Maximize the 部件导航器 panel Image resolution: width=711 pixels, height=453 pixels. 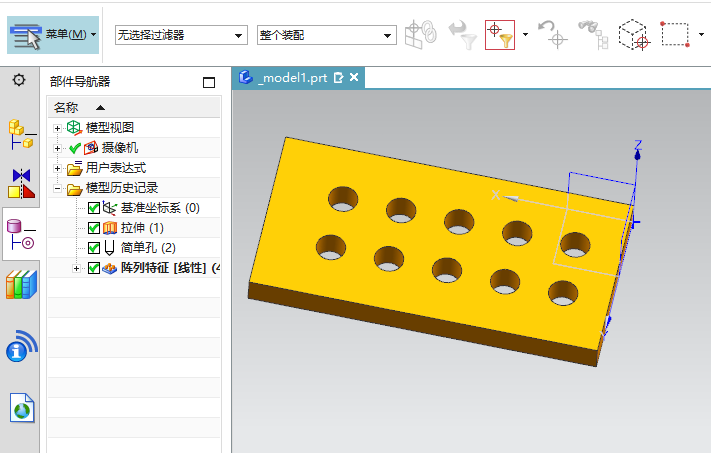pyautogui.click(x=209, y=83)
